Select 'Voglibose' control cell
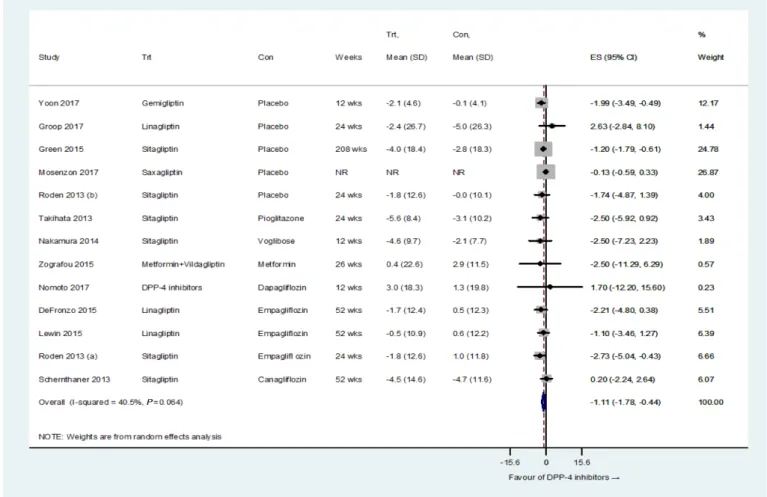This screenshot has width=767, height=497. pos(276,241)
